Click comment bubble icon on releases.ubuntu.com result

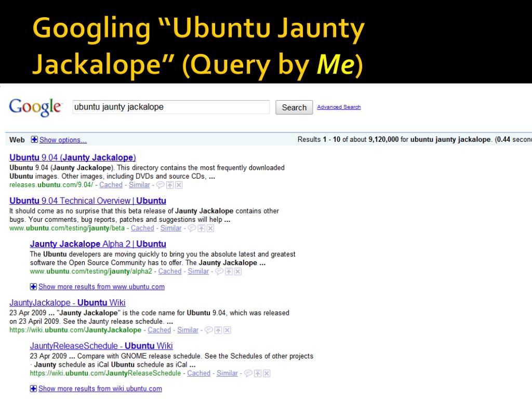pyautogui.click(x=161, y=185)
